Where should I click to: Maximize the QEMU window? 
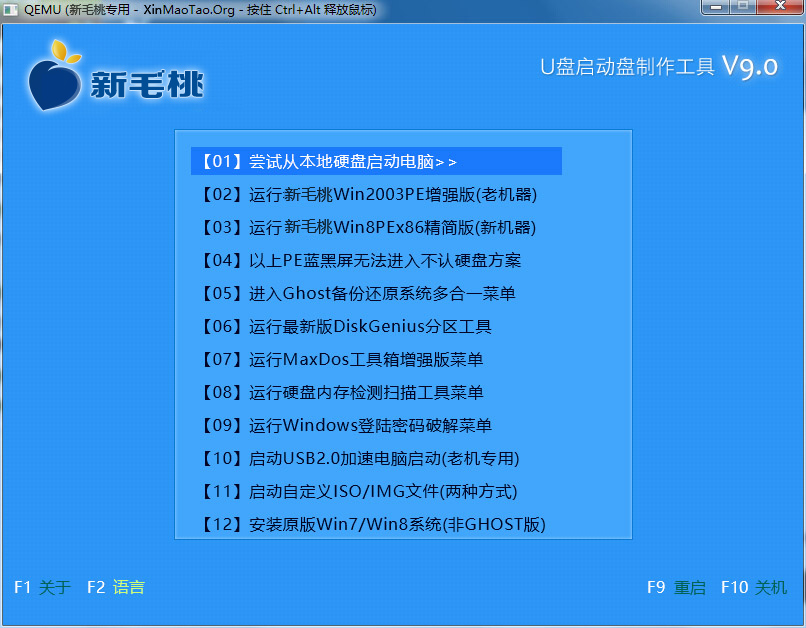tap(742, 7)
